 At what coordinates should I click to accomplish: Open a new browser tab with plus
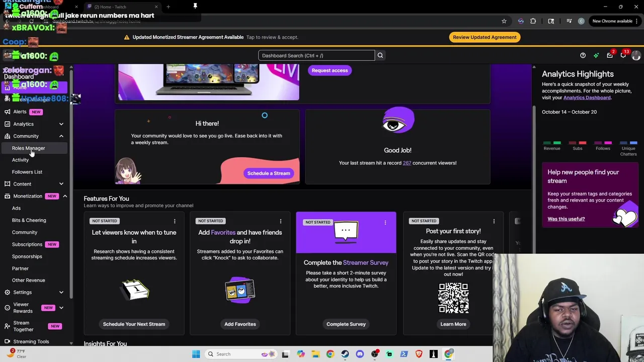tap(168, 7)
